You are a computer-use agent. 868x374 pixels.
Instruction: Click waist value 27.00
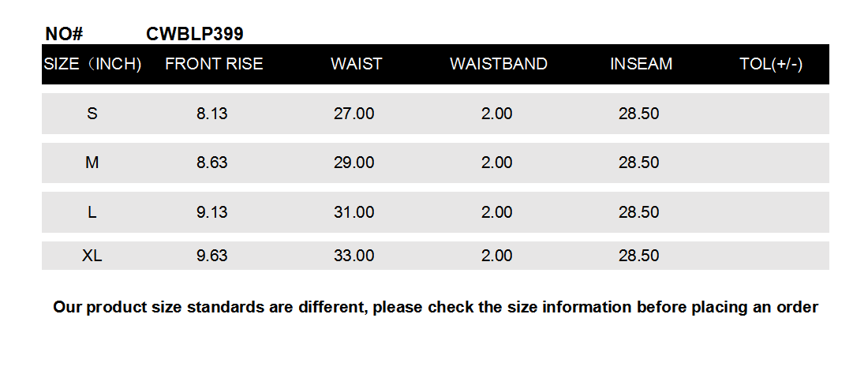354,114
